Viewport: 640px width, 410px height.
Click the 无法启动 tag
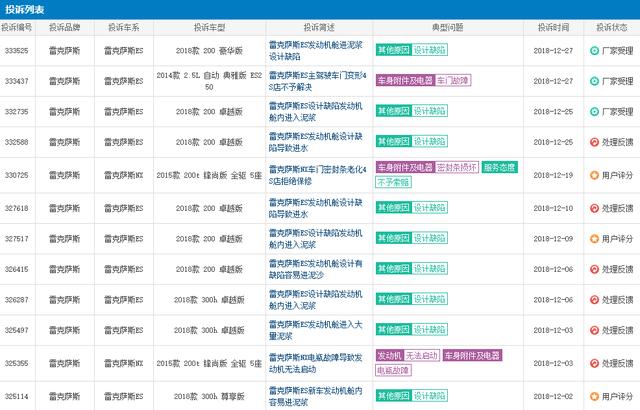(422, 356)
